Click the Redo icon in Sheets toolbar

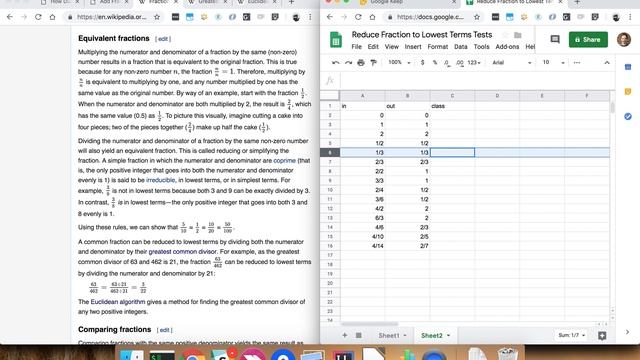pos(348,62)
